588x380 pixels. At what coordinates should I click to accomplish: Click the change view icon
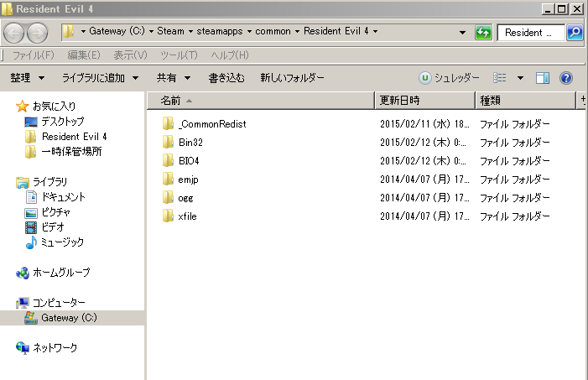499,78
